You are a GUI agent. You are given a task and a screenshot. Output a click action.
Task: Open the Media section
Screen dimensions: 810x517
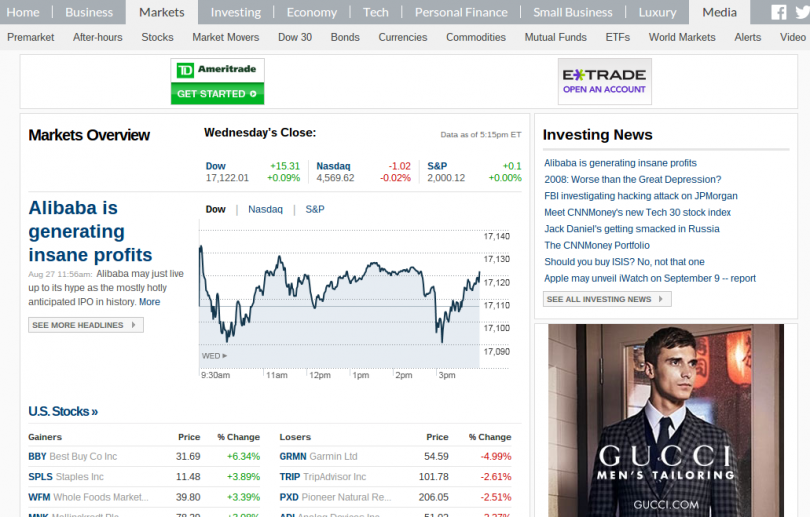(719, 12)
